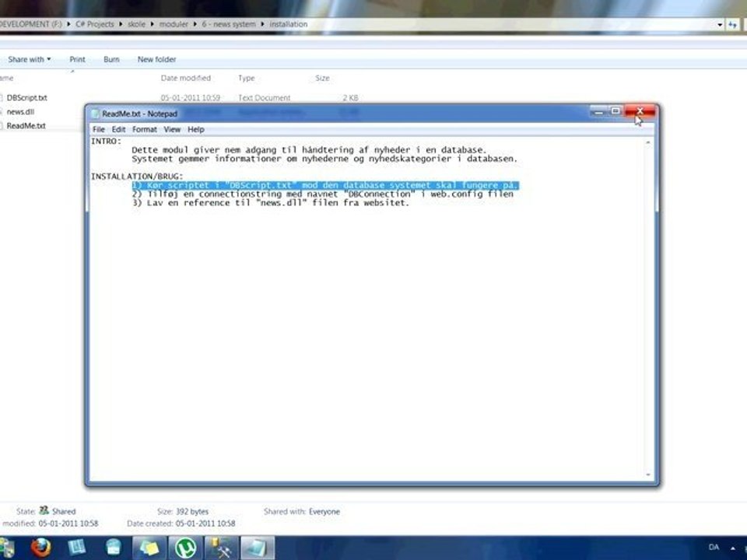Expand the Share with dropdown
The image size is (747, 560).
pos(29,60)
